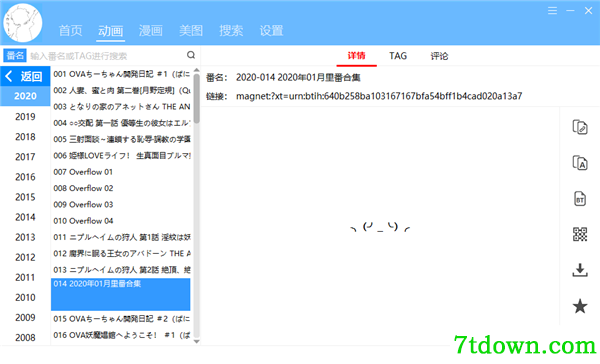Screen dimensions: 600x364
Task: Select year 2014
Action: click(25, 217)
